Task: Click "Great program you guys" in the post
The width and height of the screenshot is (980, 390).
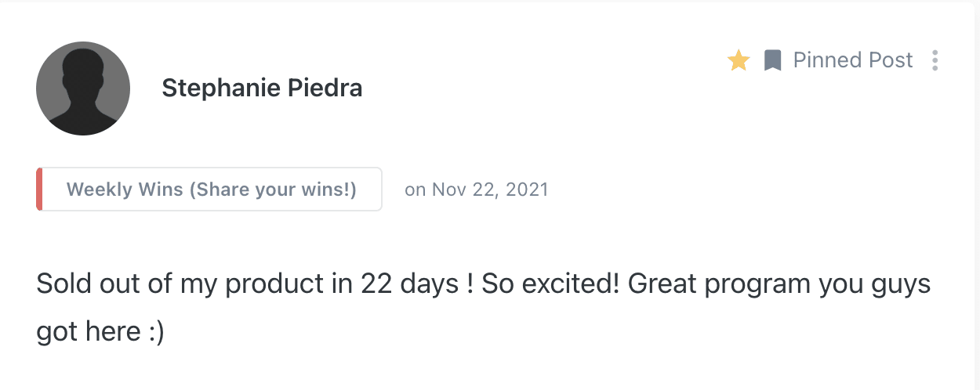Action: coord(779,283)
